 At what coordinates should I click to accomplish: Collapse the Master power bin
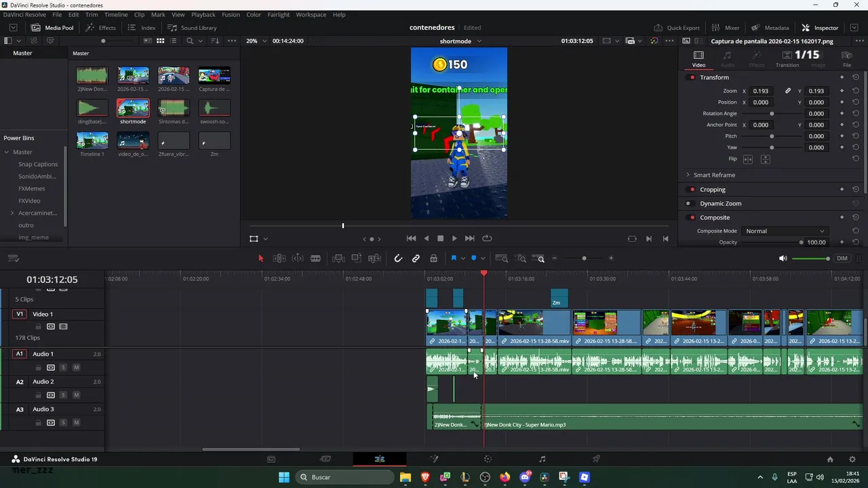(7, 152)
